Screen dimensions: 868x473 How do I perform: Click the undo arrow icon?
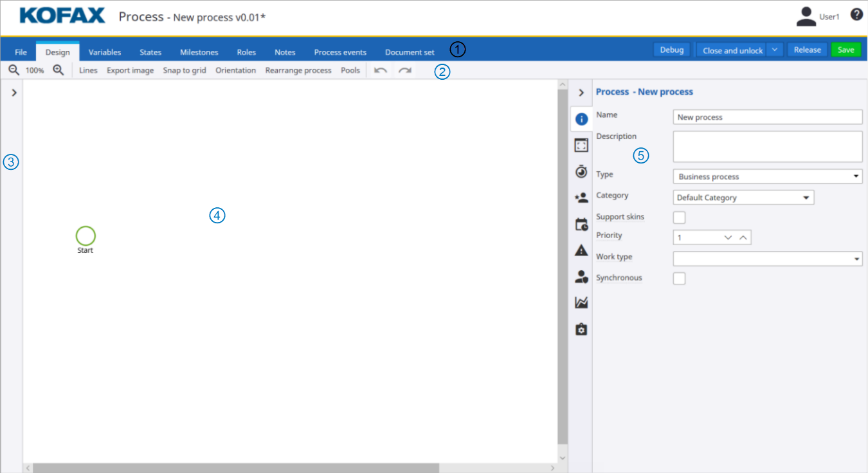(381, 70)
